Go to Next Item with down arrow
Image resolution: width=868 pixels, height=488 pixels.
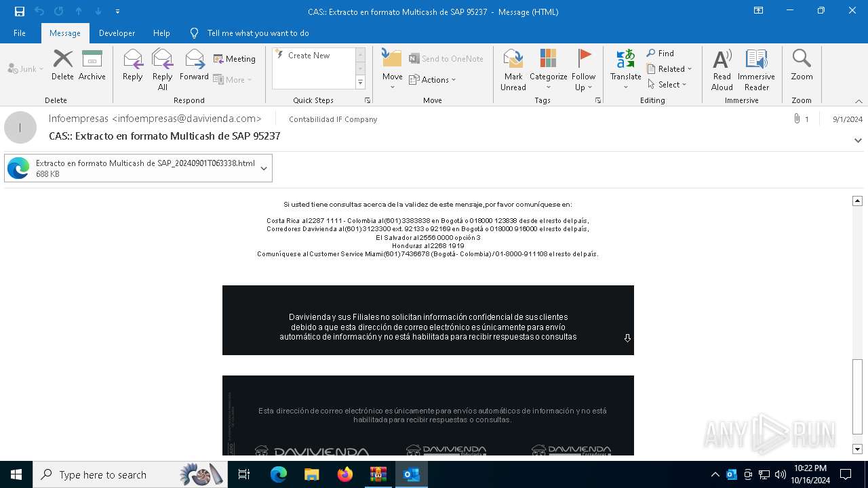tap(98, 12)
